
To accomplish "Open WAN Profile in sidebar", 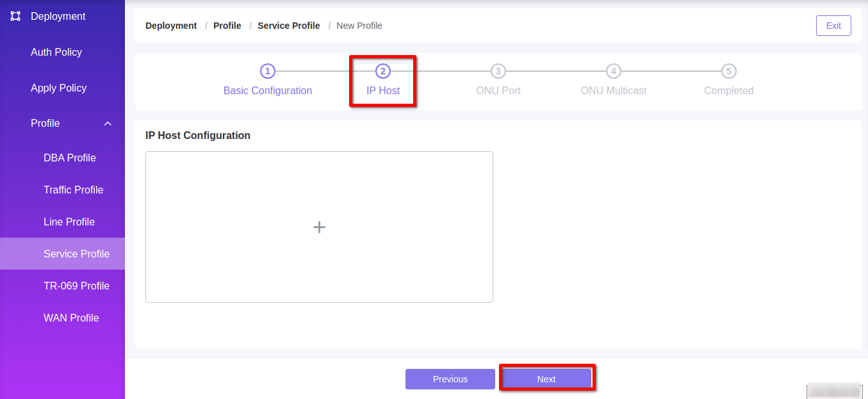I will click(71, 318).
